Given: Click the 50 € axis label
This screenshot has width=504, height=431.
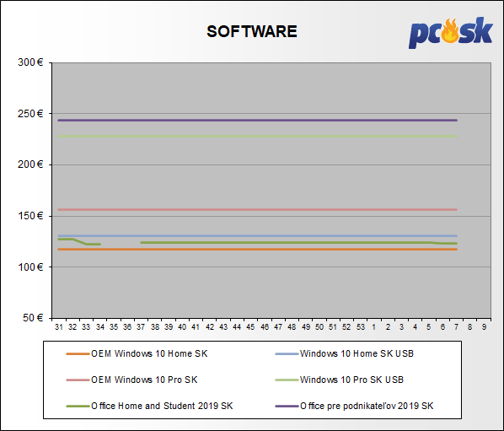Looking at the screenshot, I should tap(33, 318).
